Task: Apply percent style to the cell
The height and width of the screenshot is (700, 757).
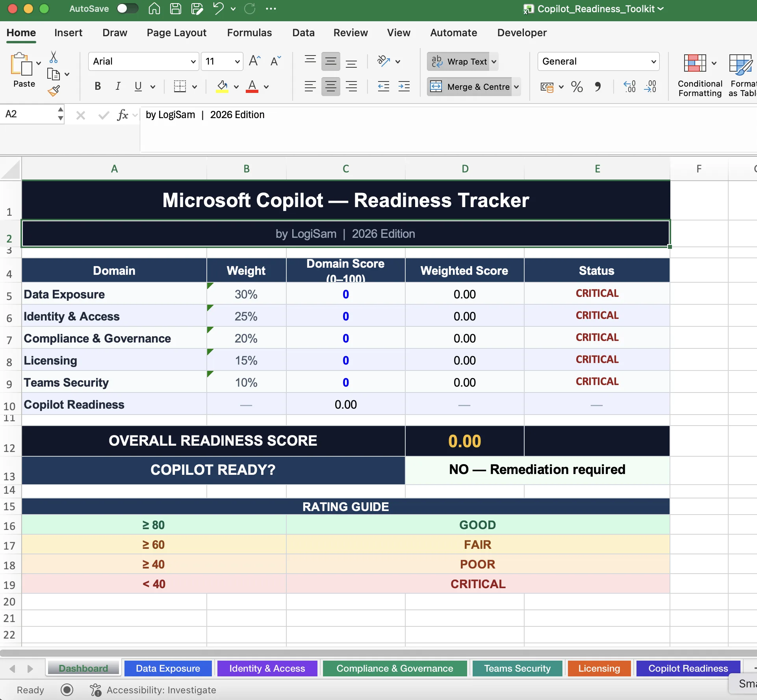Action: pos(577,87)
